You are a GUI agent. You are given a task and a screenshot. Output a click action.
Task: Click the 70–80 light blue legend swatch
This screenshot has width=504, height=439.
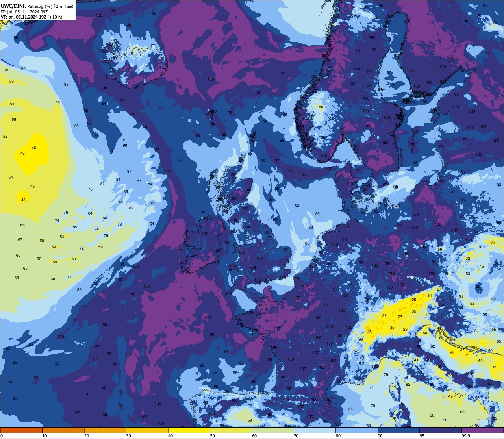315,430
